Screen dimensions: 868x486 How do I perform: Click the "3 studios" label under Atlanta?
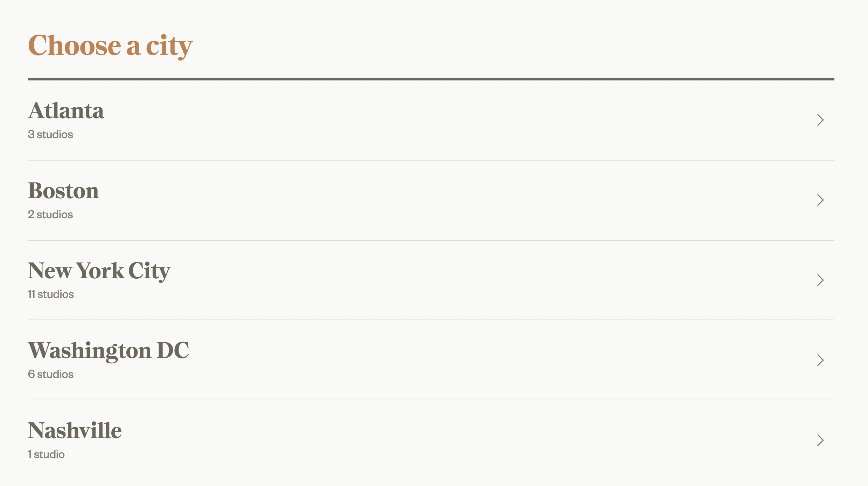(x=50, y=135)
